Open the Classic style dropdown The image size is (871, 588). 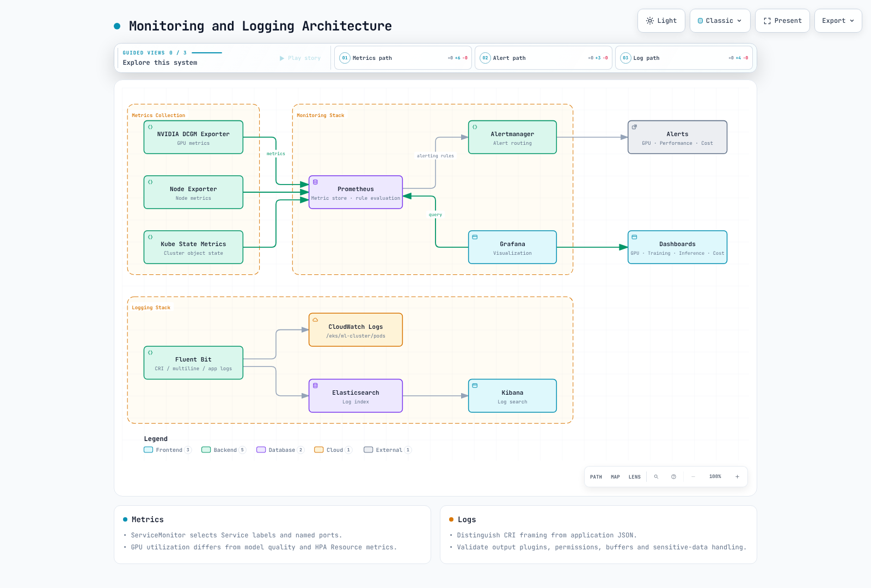coord(720,21)
